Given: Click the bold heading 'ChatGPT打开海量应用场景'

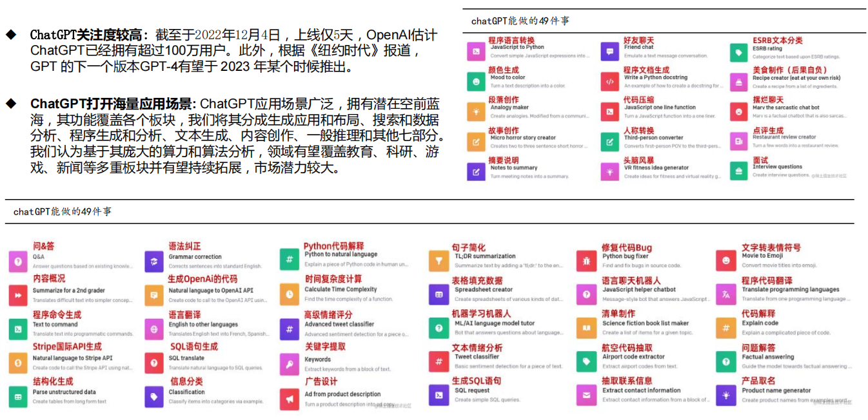Looking at the screenshot, I should (112, 103).
